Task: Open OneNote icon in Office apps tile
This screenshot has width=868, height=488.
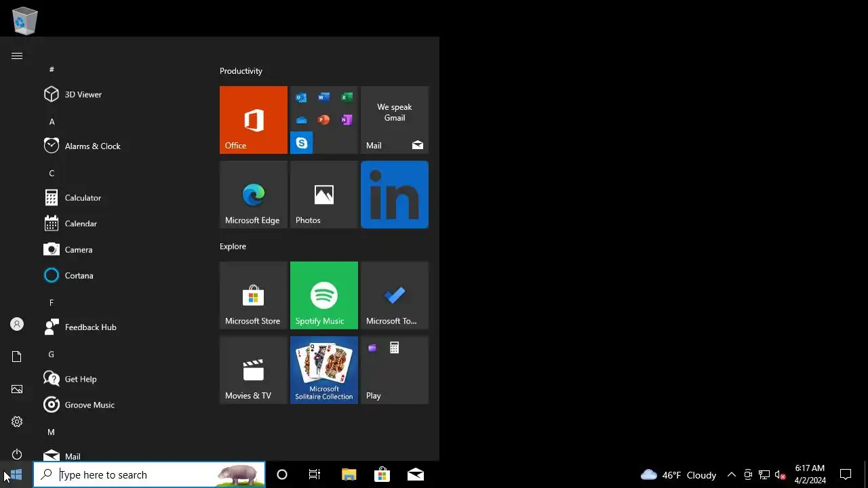Action: coord(347,120)
